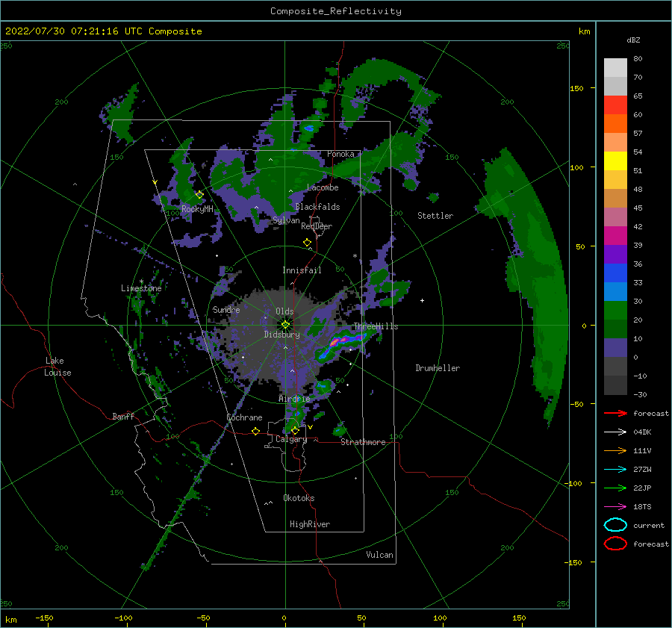
Task: Click the red forecast ellipse icon
Action: (x=615, y=544)
